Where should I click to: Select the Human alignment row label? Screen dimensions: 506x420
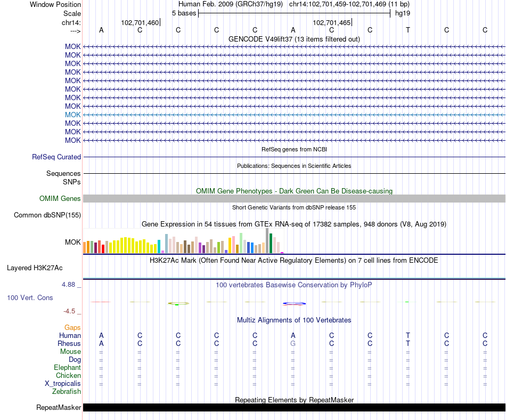70,336
